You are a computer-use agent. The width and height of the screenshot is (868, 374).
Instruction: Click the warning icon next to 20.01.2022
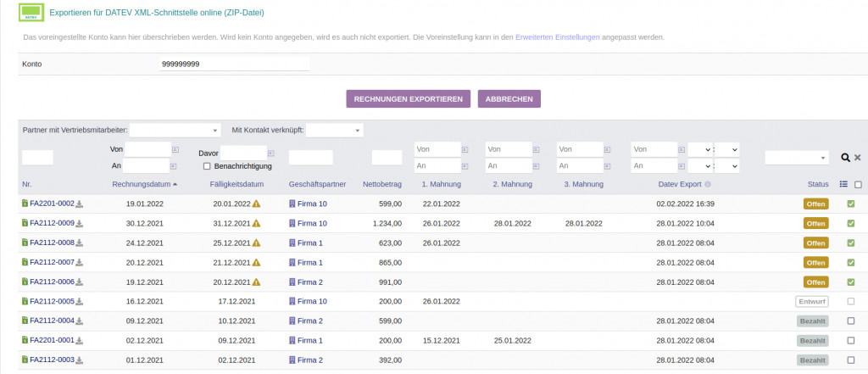tap(256, 204)
